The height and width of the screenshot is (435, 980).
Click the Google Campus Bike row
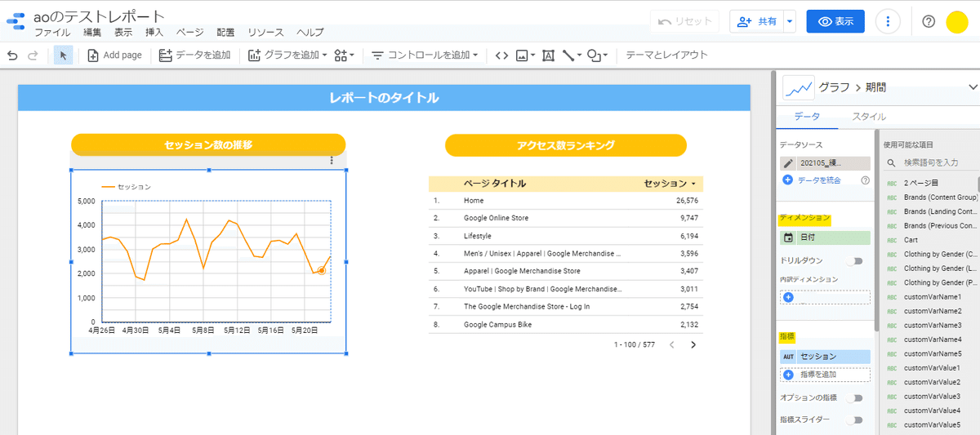click(x=565, y=324)
